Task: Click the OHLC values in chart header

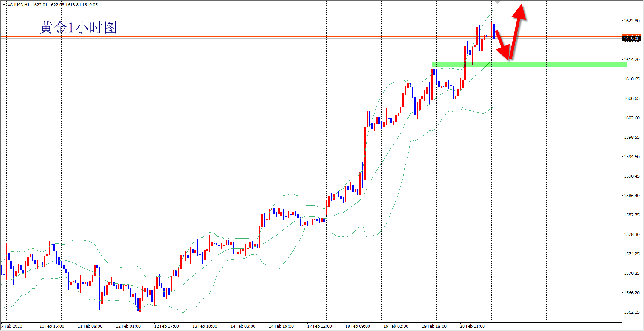Action: click(65, 5)
